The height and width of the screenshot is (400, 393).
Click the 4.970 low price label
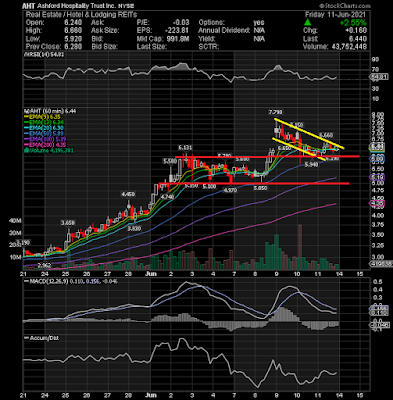[229, 190]
